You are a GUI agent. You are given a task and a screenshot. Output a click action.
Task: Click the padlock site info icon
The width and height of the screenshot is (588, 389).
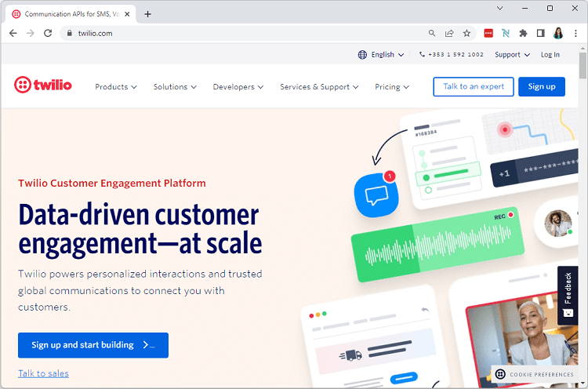tap(69, 33)
